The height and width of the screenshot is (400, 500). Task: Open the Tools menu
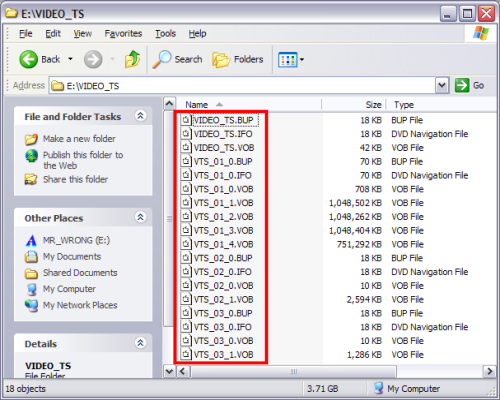click(x=165, y=33)
